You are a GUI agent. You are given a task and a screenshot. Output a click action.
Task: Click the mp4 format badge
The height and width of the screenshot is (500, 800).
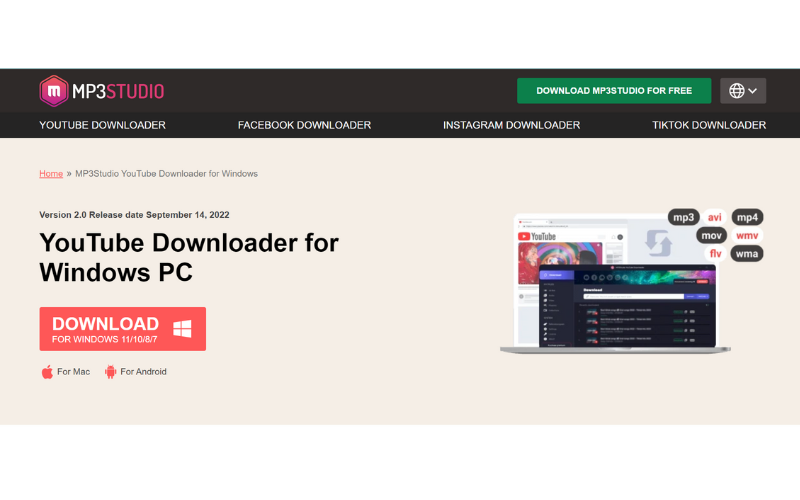(747, 217)
